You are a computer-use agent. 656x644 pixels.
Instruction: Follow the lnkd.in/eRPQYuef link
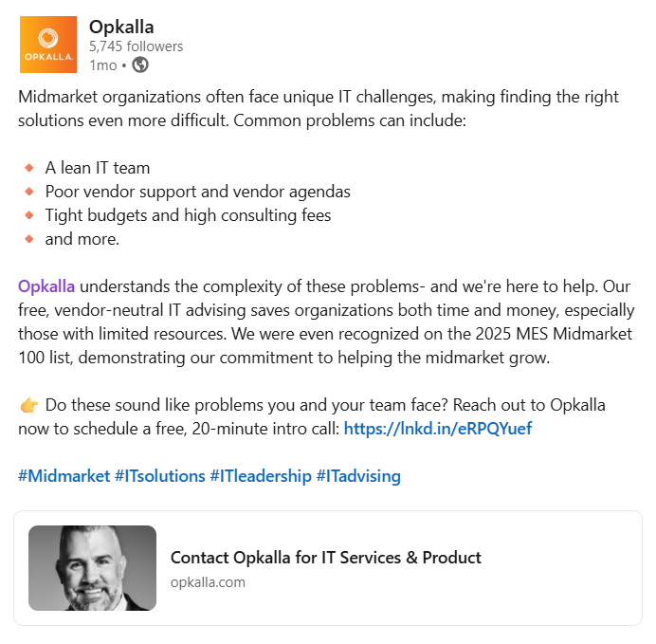pos(437,429)
